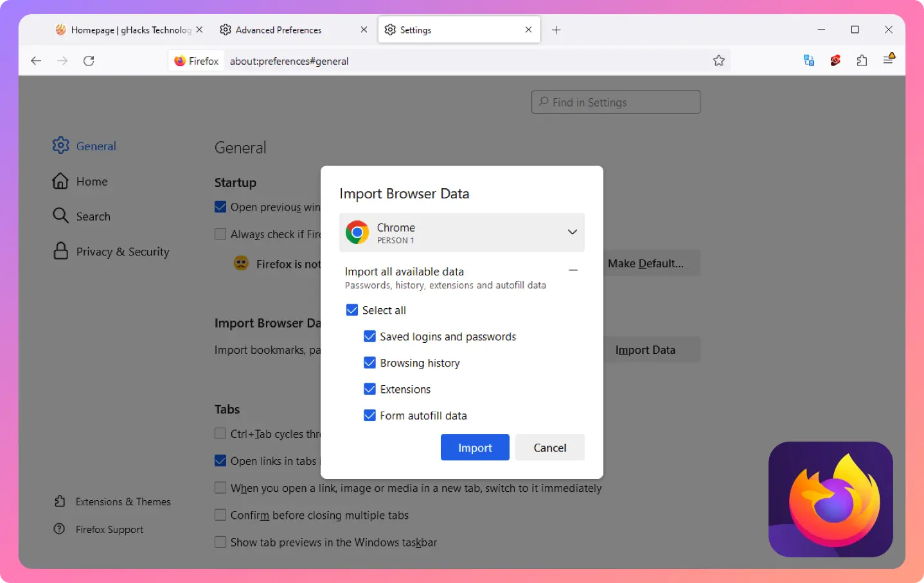Open new tab with plus icon
Screen dimensions: 924x583
[x=556, y=30]
